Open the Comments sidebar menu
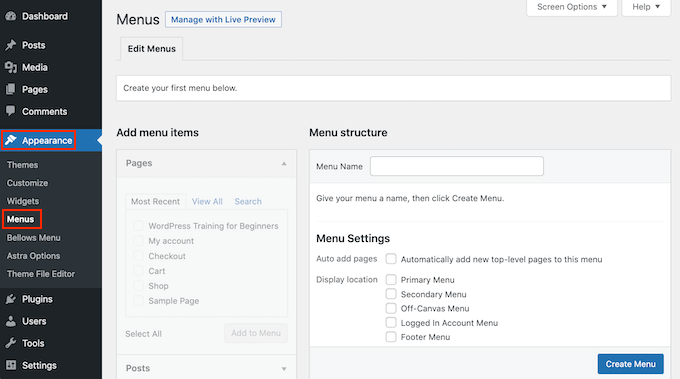This screenshot has height=379, width=680. 45,111
